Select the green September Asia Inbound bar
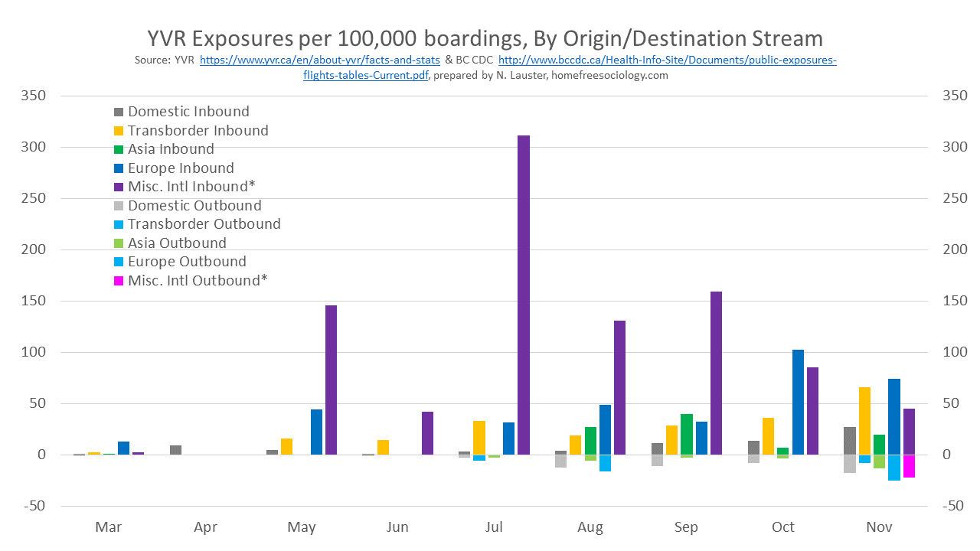 coord(687,434)
